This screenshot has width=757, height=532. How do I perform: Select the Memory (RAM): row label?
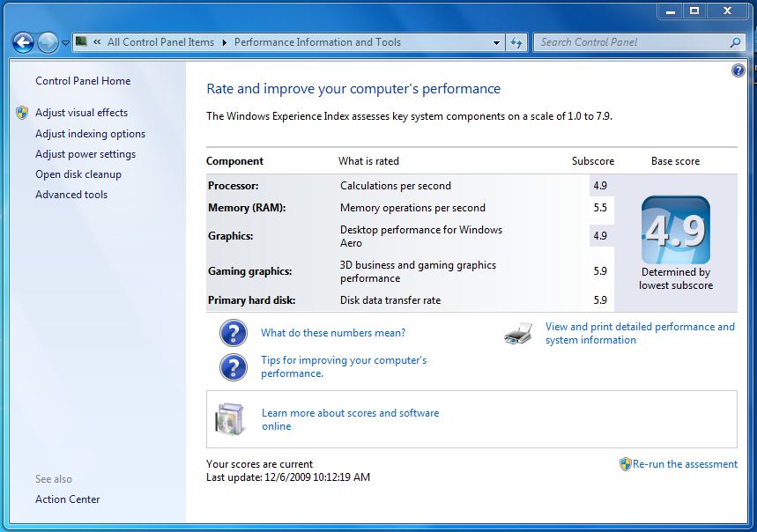click(247, 208)
